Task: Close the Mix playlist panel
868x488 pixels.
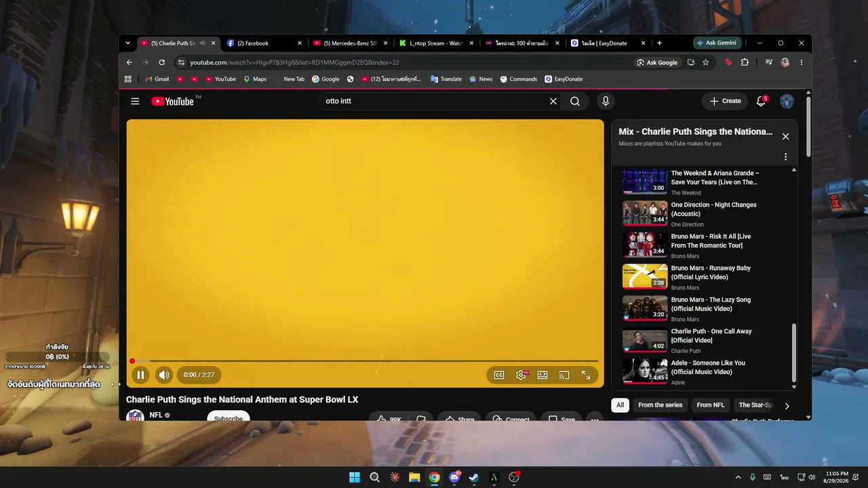Action: [785, 136]
